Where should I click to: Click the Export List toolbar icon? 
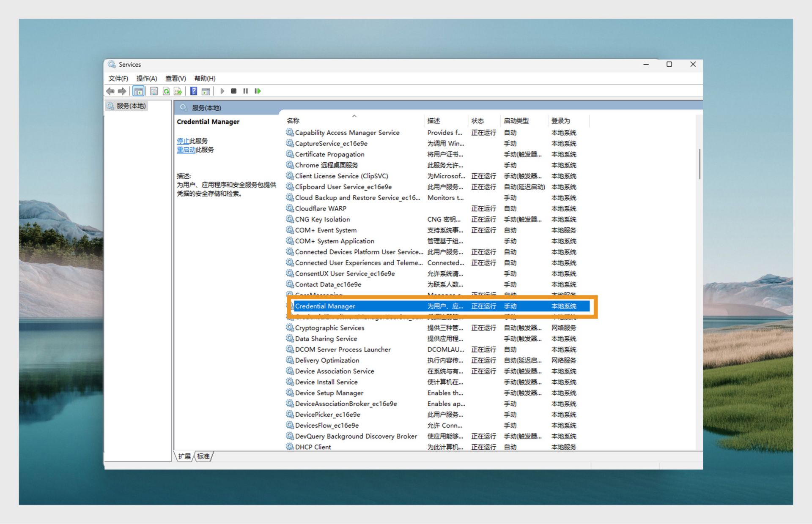pos(178,91)
